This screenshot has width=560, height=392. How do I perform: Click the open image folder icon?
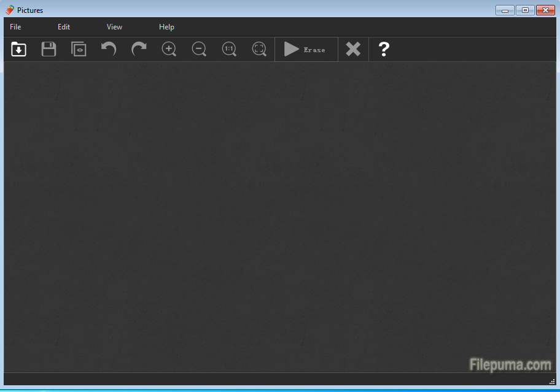coord(19,49)
